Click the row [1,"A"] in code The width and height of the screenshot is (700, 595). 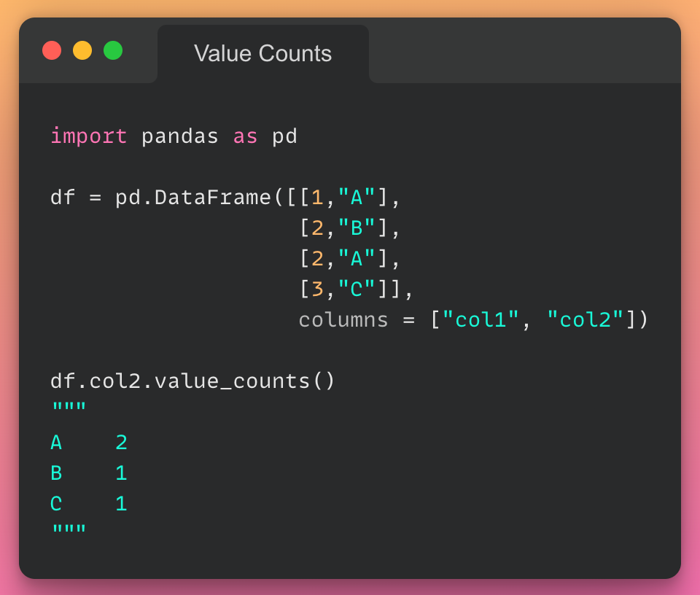tap(343, 198)
